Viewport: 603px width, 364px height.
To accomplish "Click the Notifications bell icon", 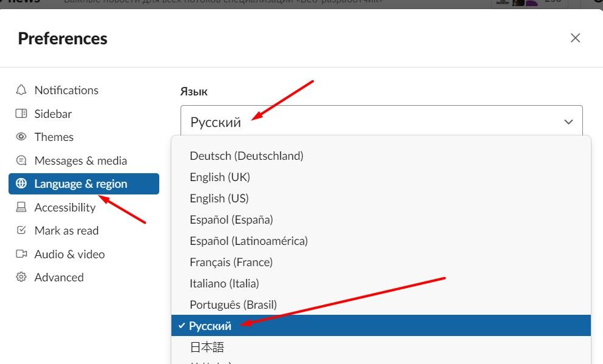I will pos(21,91).
